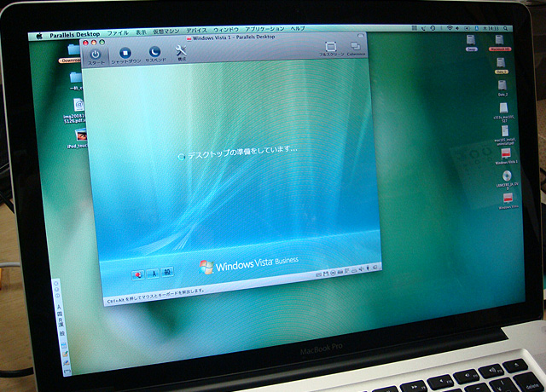546x392 pixels.
Task: Click the Ease of Access button in Vista
Action: pos(138,274)
